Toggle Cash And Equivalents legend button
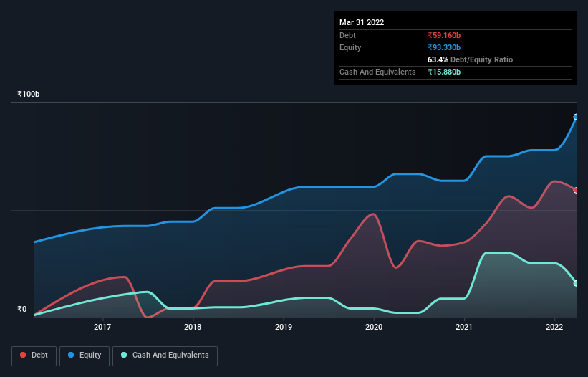Viewport: 588px width, 377px height. click(x=165, y=355)
